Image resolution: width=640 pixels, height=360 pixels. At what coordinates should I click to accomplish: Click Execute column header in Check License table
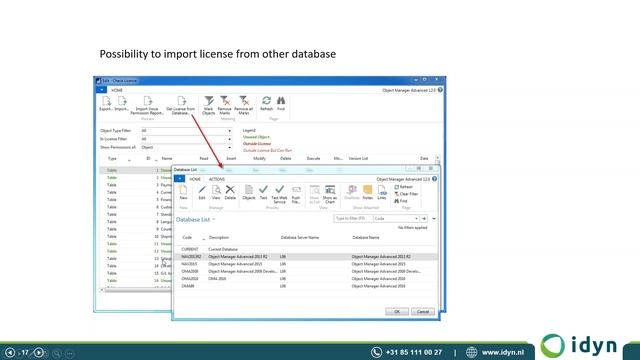[313, 158]
